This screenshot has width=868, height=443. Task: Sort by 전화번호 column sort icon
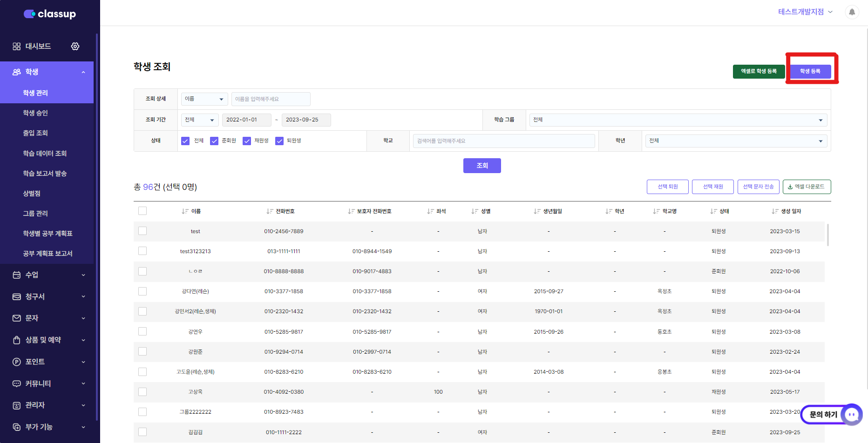pyautogui.click(x=270, y=211)
